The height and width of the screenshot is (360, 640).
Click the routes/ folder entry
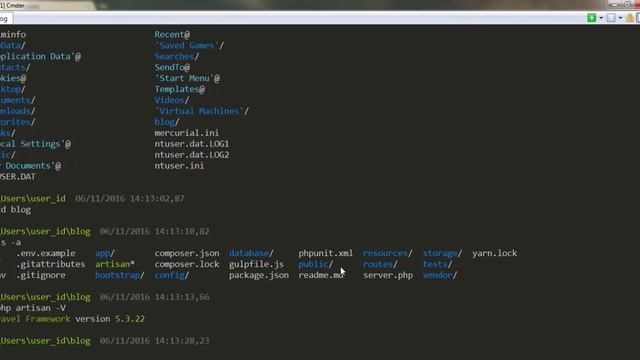380,264
